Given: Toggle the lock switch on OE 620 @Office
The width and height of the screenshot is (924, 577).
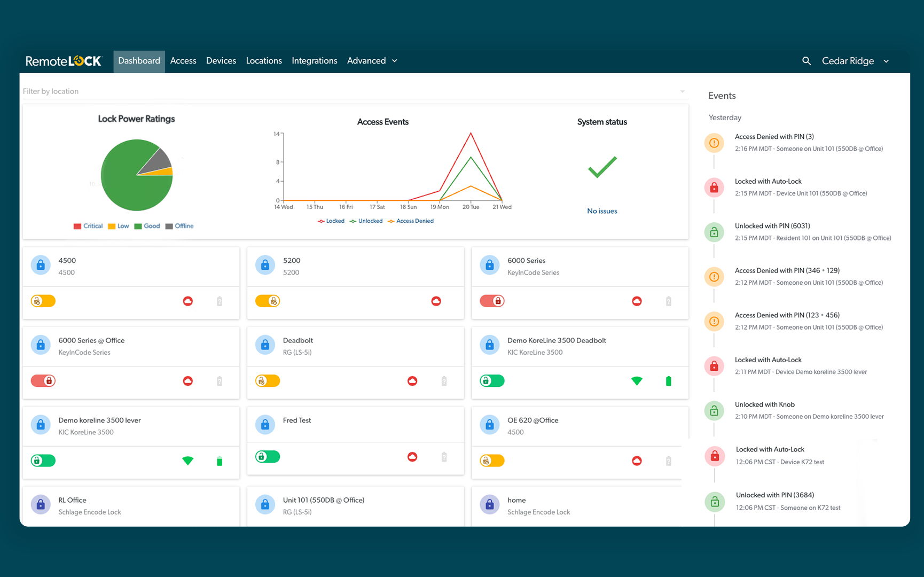Looking at the screenshot, I should pyautogui.click(x=492, y=461).
